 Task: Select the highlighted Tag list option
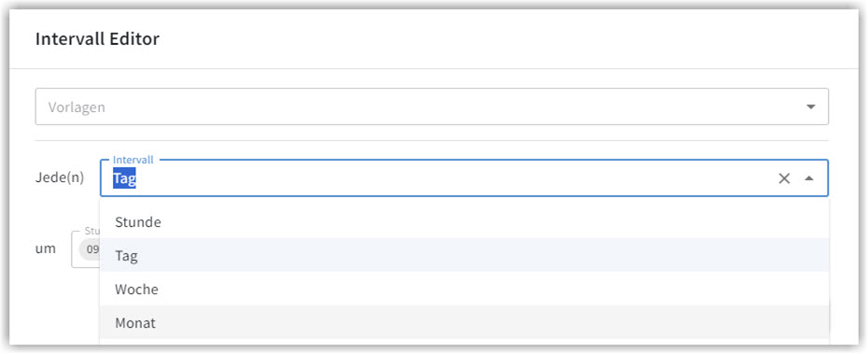tap(464, 255)
